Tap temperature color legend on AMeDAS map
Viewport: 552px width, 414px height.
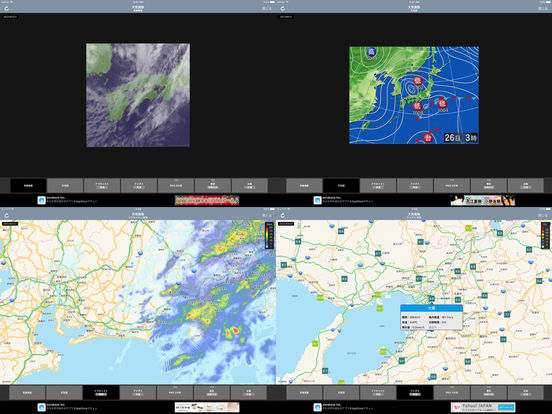coord(545,236)
